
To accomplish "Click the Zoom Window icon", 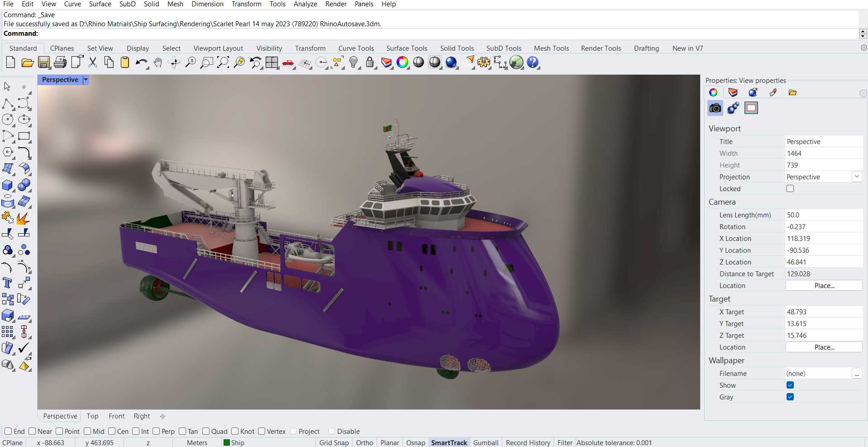I will click(207, 62).
